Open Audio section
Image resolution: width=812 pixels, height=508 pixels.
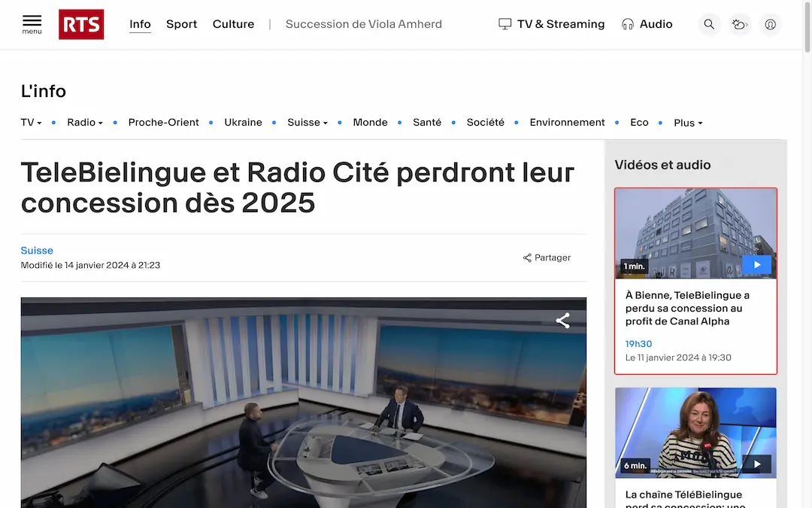647,24
